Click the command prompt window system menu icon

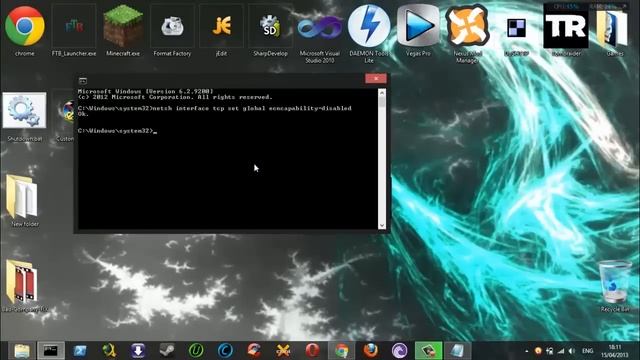tap(83, 80)
